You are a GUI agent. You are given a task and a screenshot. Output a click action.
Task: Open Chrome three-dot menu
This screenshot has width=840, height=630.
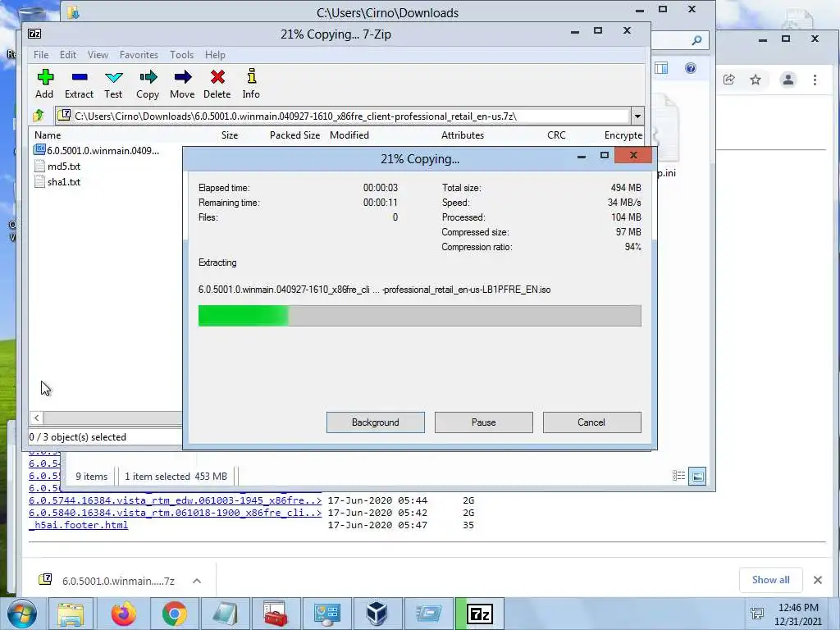(x=815, y=80)
